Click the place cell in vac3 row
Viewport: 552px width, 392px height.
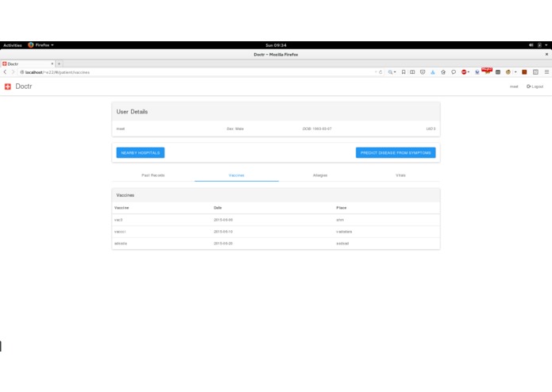click(340, 220)
